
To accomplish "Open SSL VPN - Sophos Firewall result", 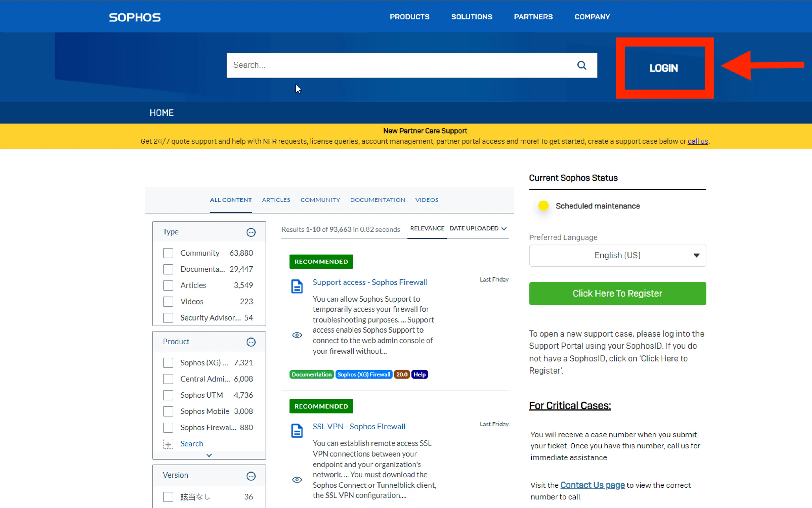I will [359, 426].
